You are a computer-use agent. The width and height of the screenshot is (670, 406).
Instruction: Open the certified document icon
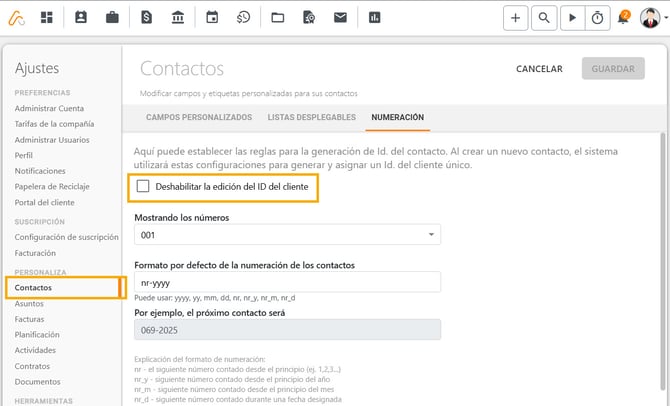pos(309,18)
